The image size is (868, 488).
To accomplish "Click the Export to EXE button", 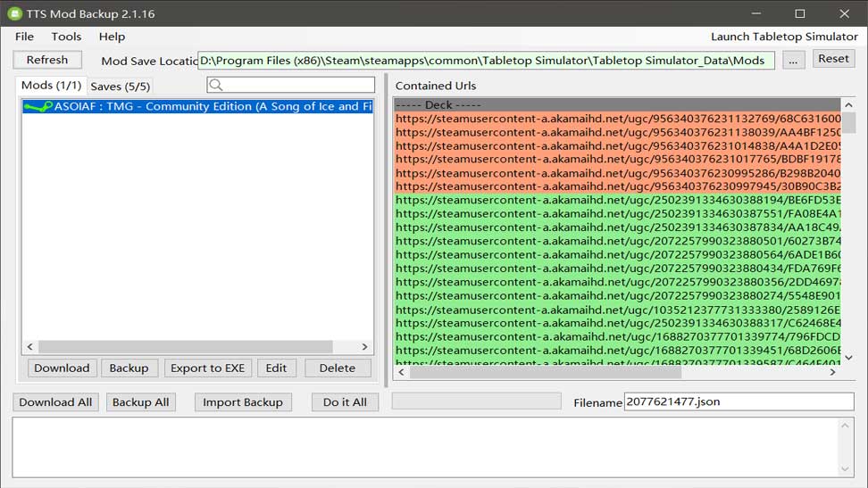I will (x=207, y=368).
